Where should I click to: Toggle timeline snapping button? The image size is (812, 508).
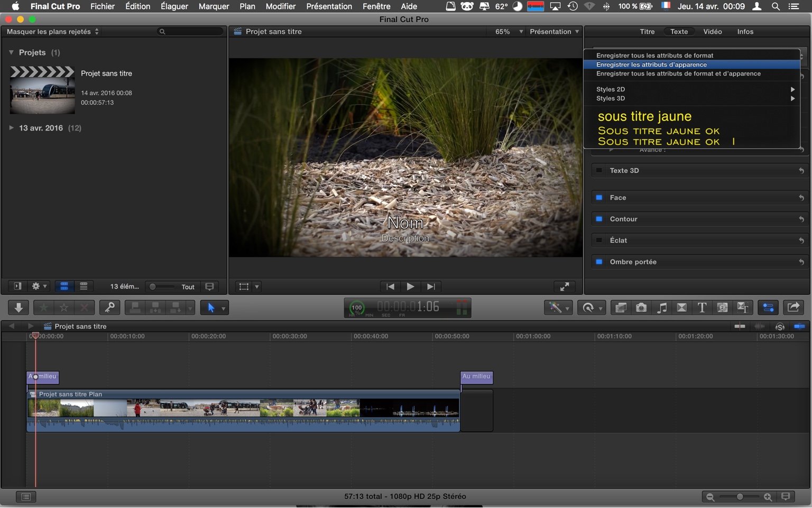799,326
